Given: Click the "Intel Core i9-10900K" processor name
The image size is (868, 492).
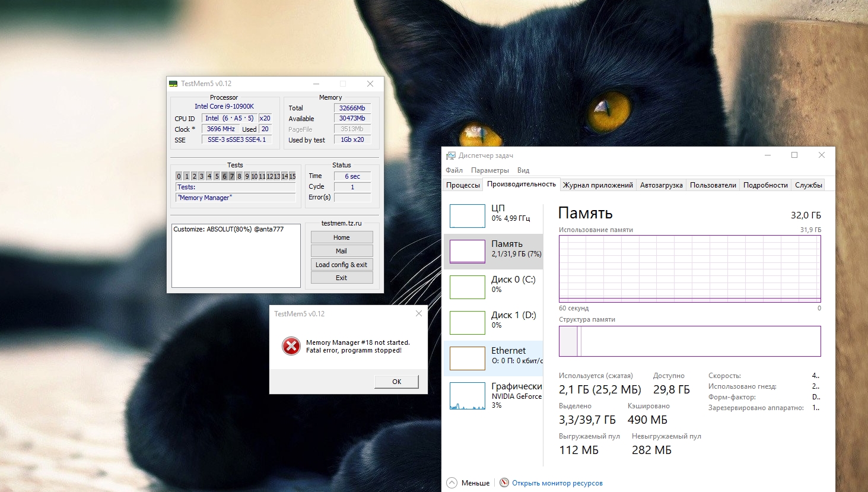Looking at the screenshot, I should tap(224, 106).
